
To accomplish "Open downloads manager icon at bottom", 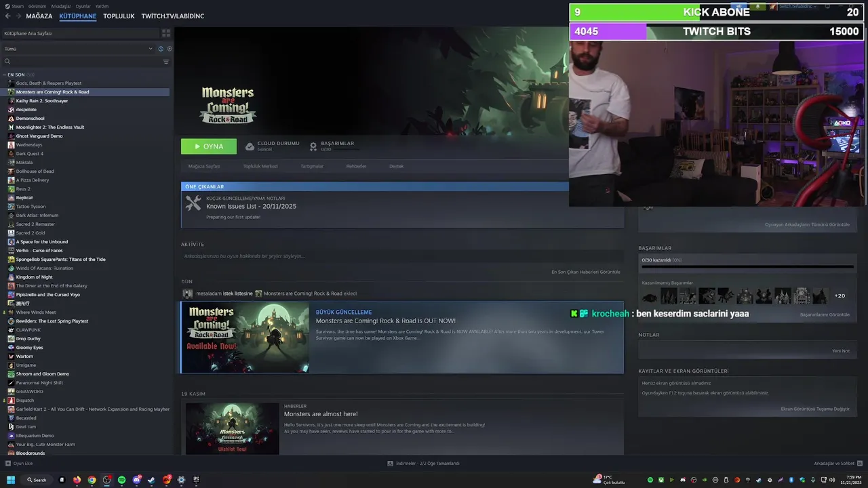I will (x=390, y=464).
